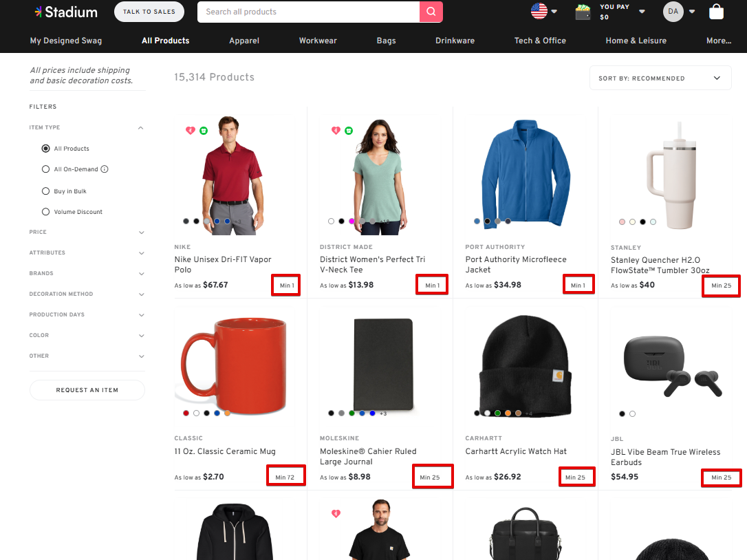The image size is (747, 560).
Task: Open the country selector dropdown arrow
Action: [554, 12]
